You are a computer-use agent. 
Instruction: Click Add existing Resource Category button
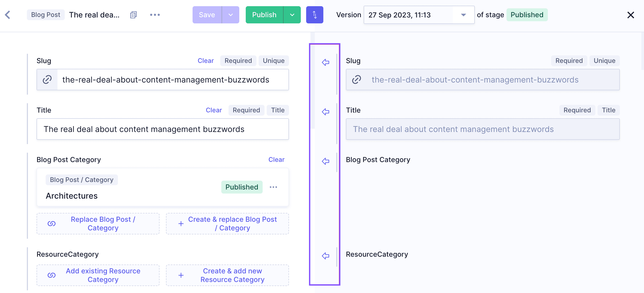98,275
